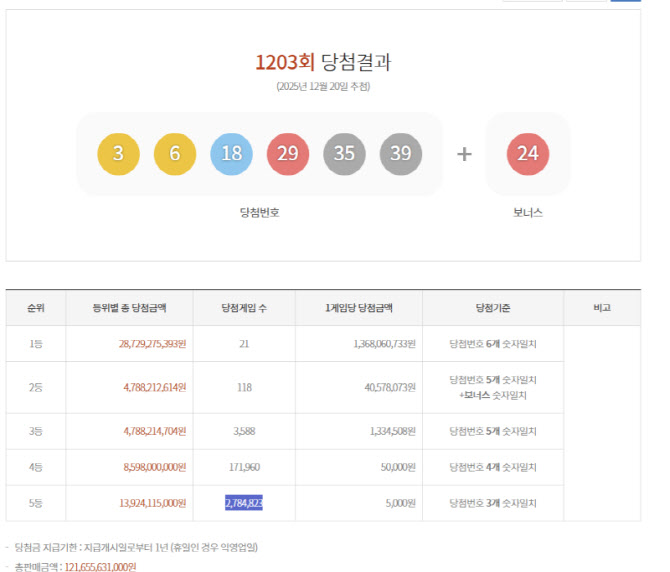Click the 당첨번호 label under the balls
Viewport: 670px width, 572px height.
point(259,212)
